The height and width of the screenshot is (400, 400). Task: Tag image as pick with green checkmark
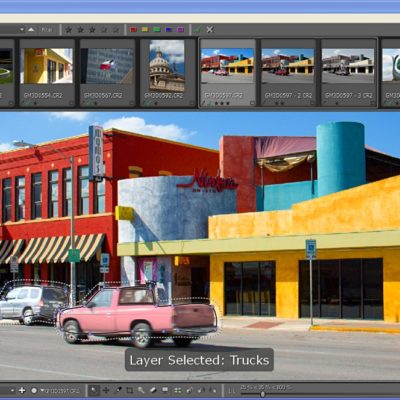(197, 30)
